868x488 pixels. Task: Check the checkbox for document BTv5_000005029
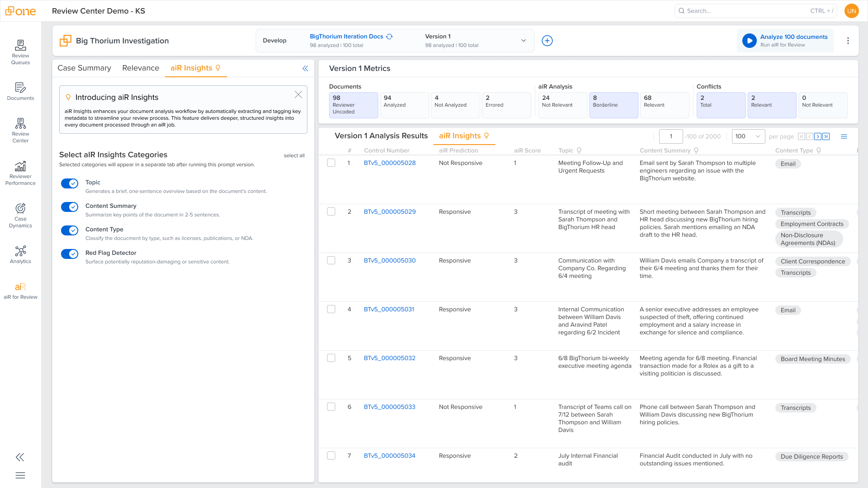[331, 211]
